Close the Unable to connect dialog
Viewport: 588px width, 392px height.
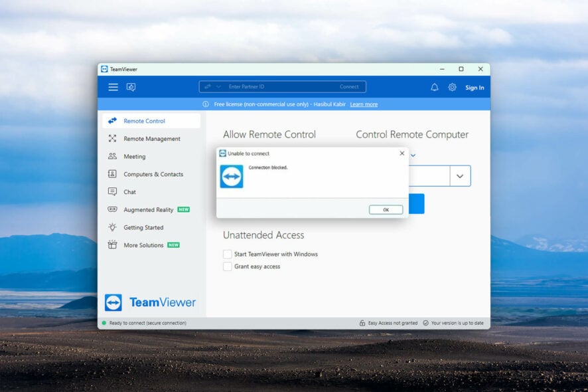click(402, 153)
